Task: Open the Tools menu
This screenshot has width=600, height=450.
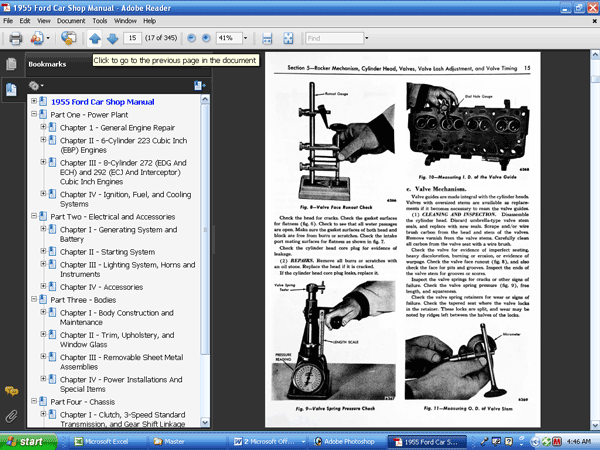Action: tap(99, 21)
